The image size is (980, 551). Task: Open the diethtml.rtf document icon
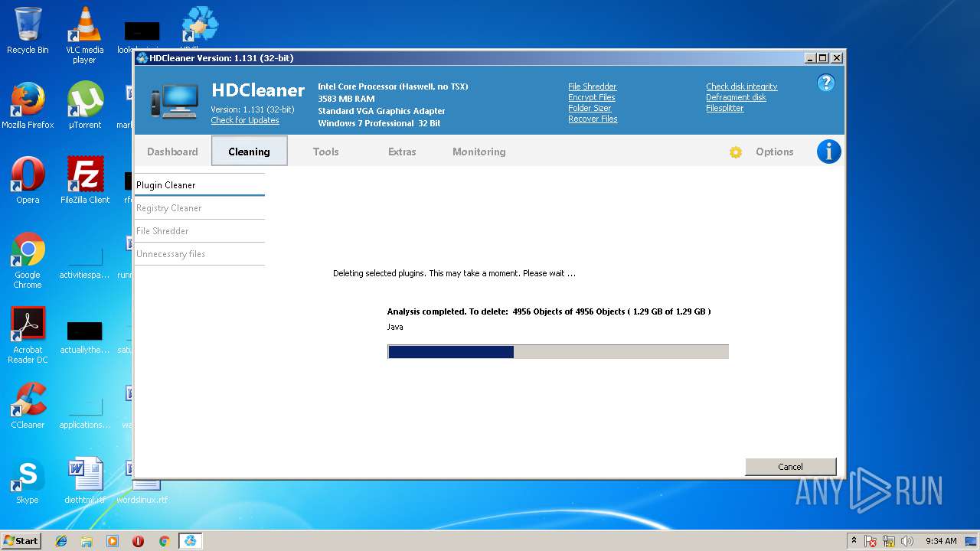85,481
